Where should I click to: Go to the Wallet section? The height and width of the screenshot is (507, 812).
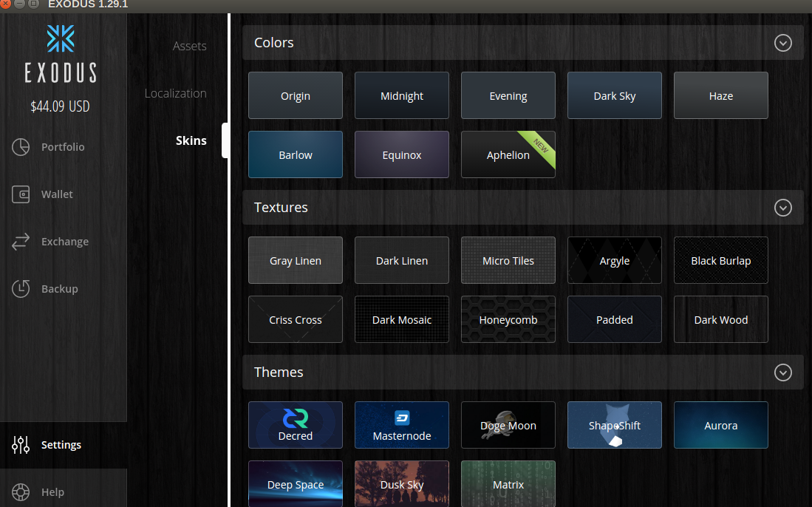tap(57, 194)
